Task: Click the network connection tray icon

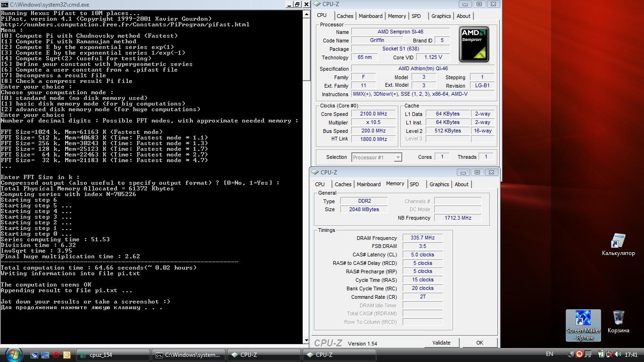Action: 610,354
